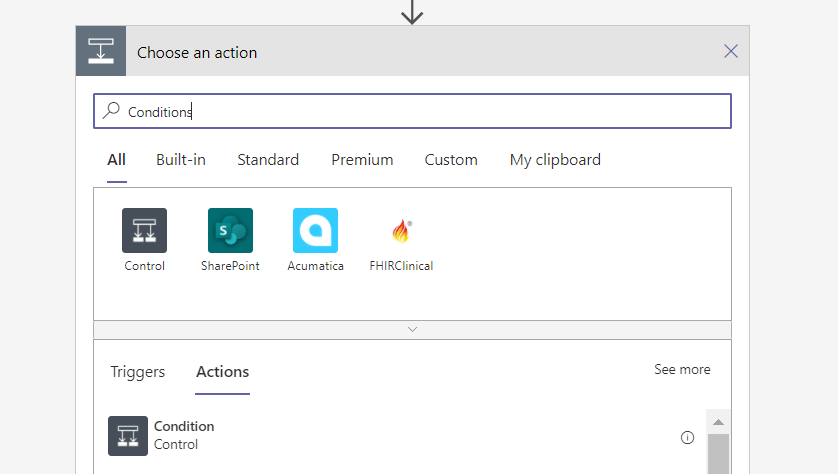This screenshot has height=474, width=838.
Task: Open the My clipboard tab
Action: click(555, 160)
